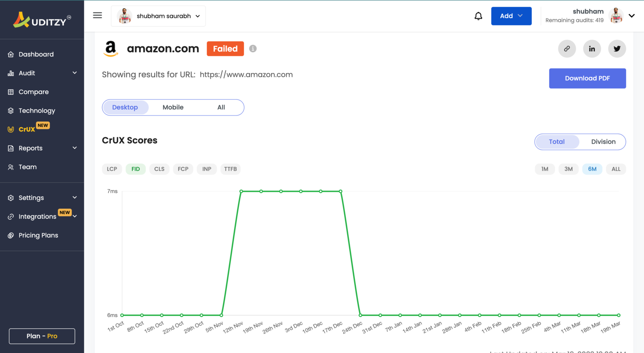Click the Failed status badge

click(x=225, y=49)
